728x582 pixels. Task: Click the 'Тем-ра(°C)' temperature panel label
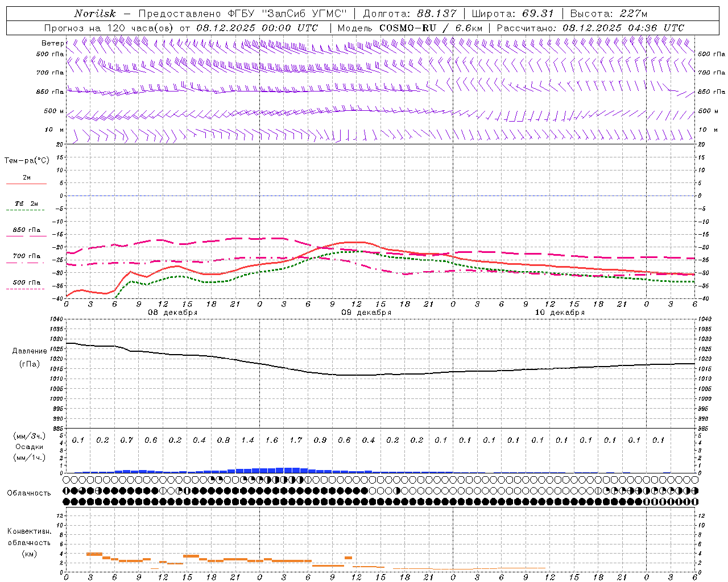(x=27, y=161)
